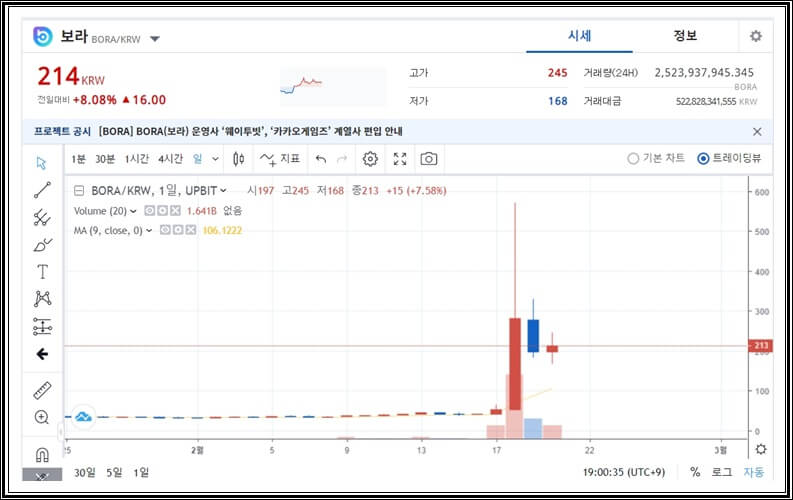Select the text annotation tool
Screen dimensions: 793x500
point(42,271)
